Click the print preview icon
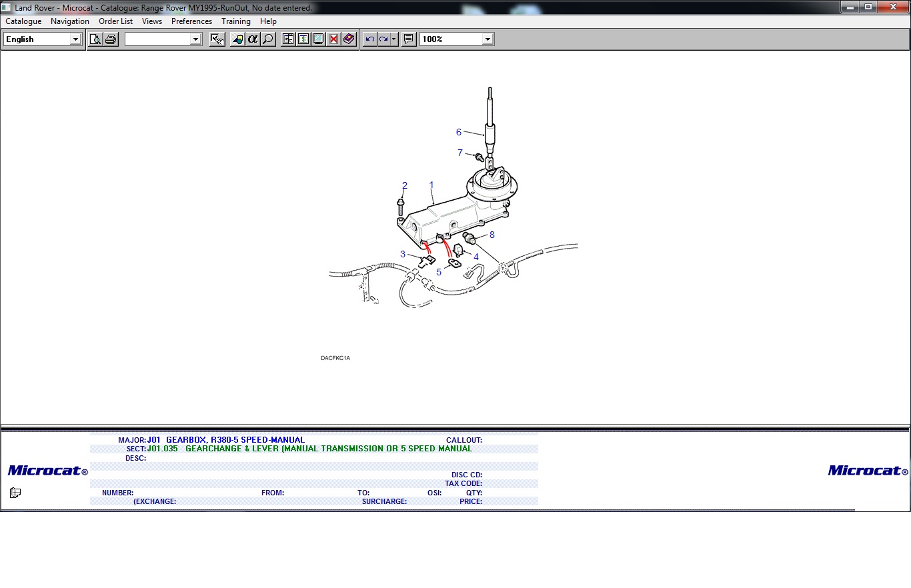This screenshot has width=911, height=588. click(95, 39)
